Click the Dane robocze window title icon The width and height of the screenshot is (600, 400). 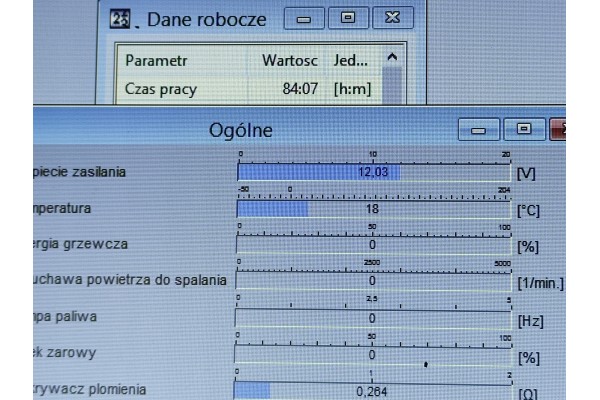(120, 19)
